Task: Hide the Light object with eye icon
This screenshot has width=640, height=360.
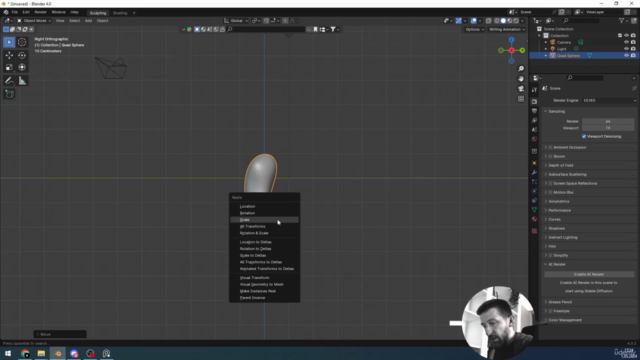Action: coord(626,49)
